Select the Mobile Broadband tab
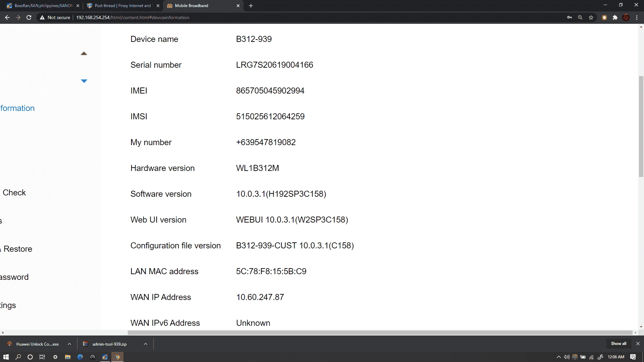The height and width of the screenshot is (362, 644). click(x=203, y=6)
